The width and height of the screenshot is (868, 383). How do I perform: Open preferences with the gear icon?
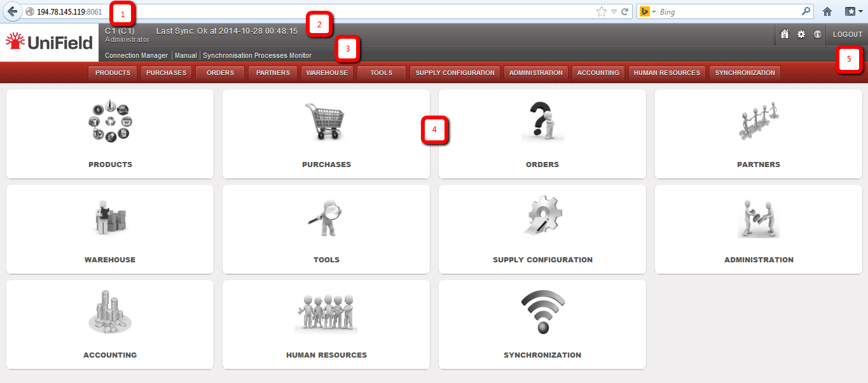tap(801, 34)
